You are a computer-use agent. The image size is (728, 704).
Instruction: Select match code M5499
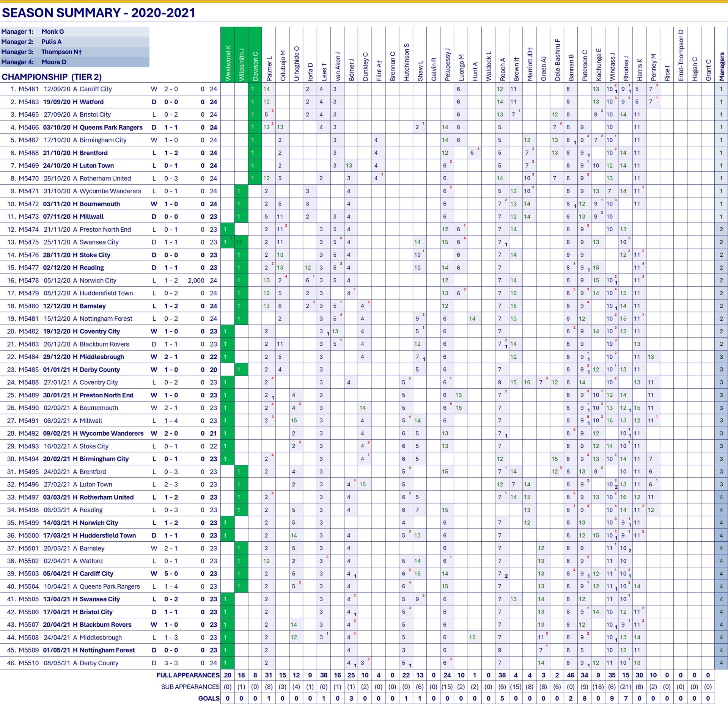[x=29, y=523]
